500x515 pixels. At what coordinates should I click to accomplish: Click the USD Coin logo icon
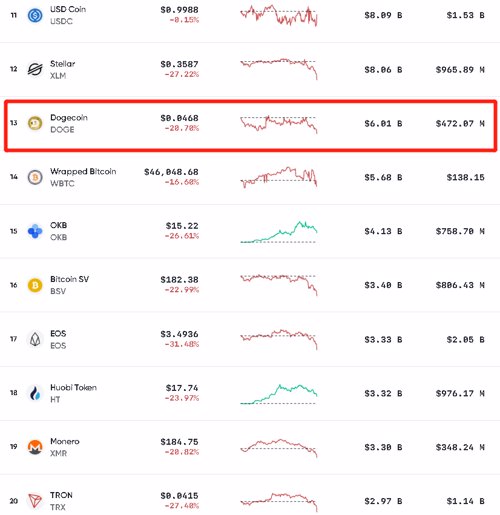[35, 15]
